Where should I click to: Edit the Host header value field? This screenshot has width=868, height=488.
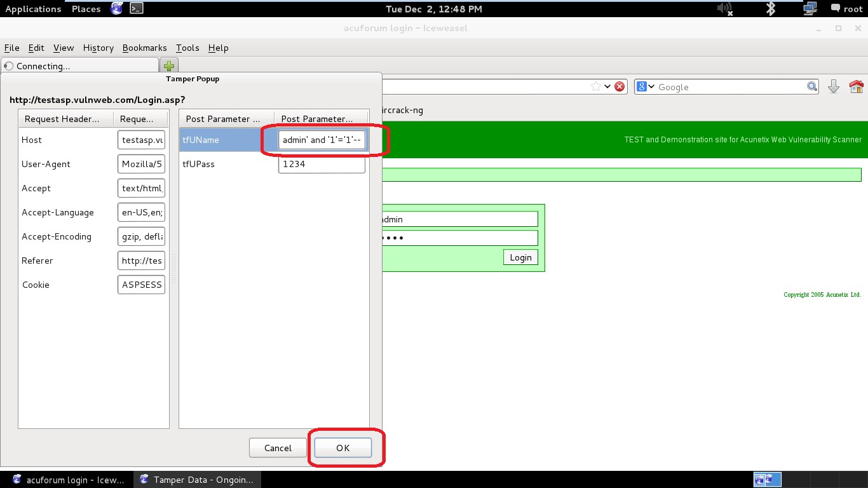(141, 140)
